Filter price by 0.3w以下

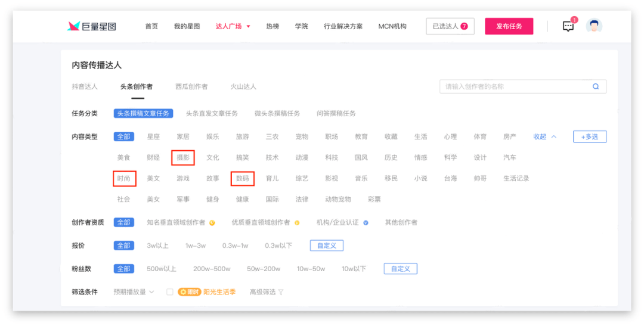click(278, 246)
